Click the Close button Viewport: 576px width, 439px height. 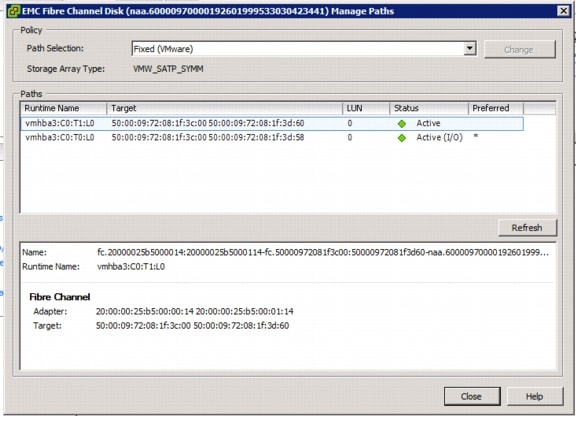click(x=472, y=396)
